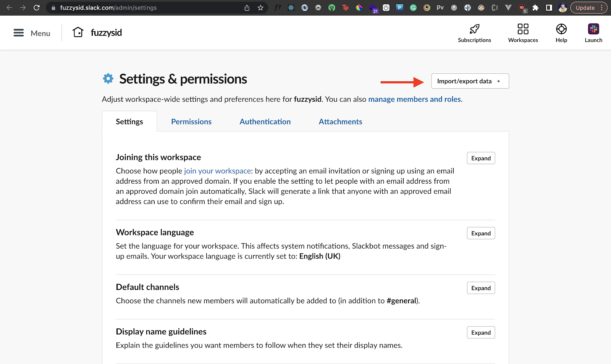Open the Pv extension icon

440,8
